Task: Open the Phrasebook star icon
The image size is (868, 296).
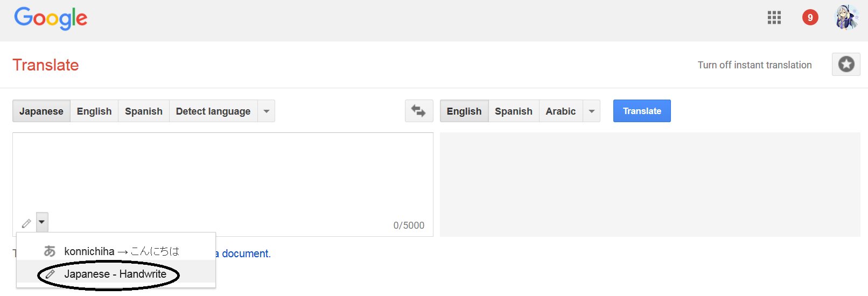Action: click(846, 65)
